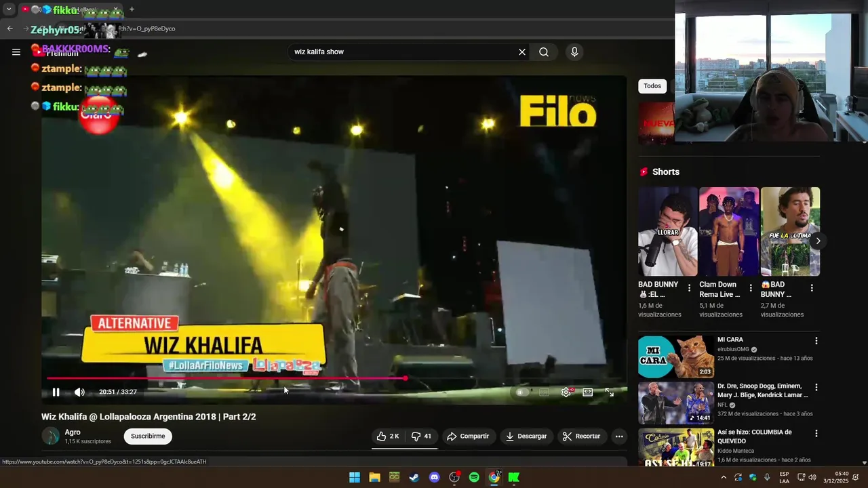Show hidden system tray icons

pos(724,477)
